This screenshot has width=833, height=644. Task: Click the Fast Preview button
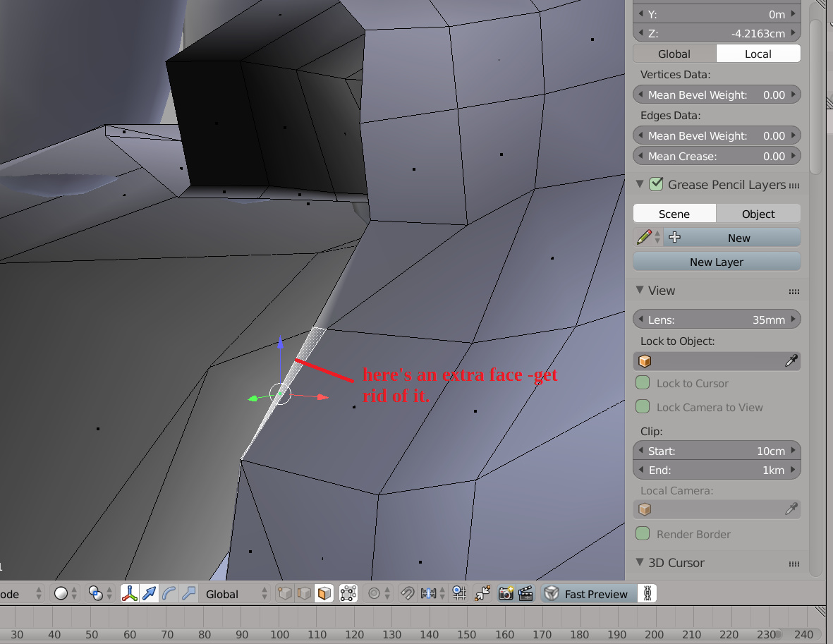pos(589,593)
